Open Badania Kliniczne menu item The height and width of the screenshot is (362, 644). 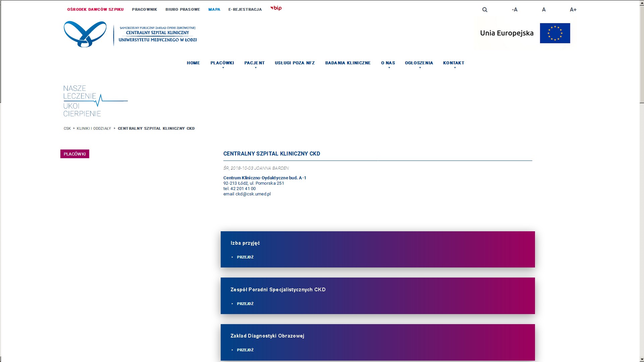pos(348,63)
